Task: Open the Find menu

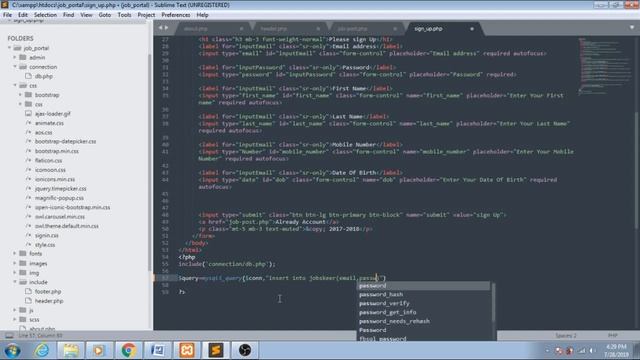Action: [x=68, y=15]
